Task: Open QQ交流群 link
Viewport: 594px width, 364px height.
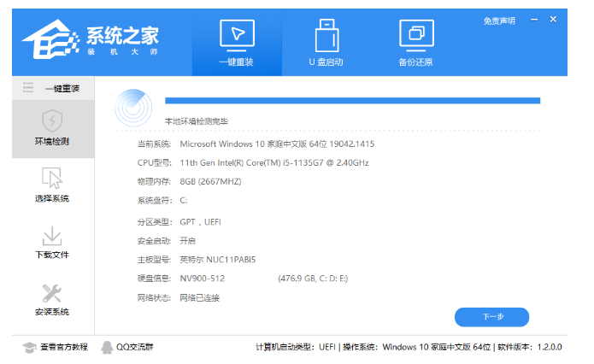Action: coord(134,347)
